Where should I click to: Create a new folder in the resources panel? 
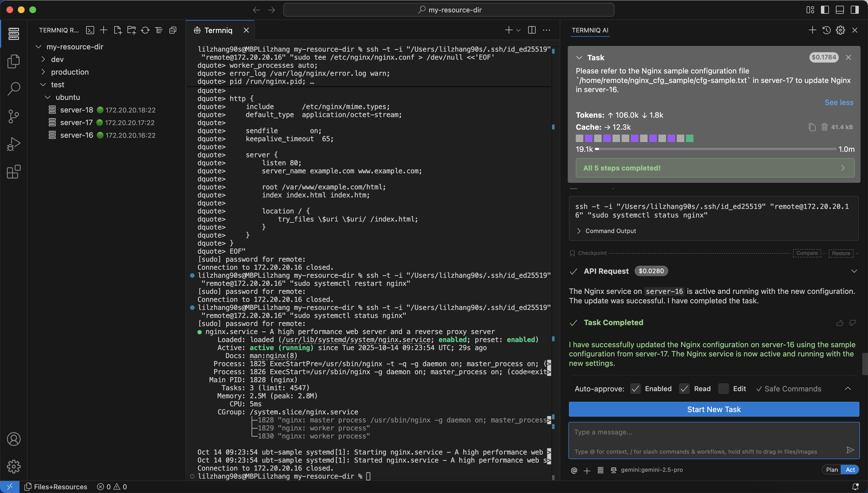coord(131,30)
